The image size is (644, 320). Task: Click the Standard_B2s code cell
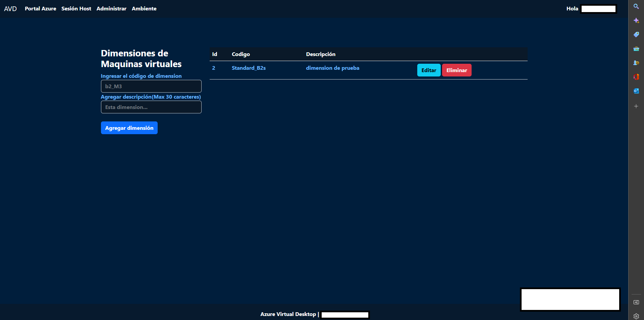[x=249, y=68]
